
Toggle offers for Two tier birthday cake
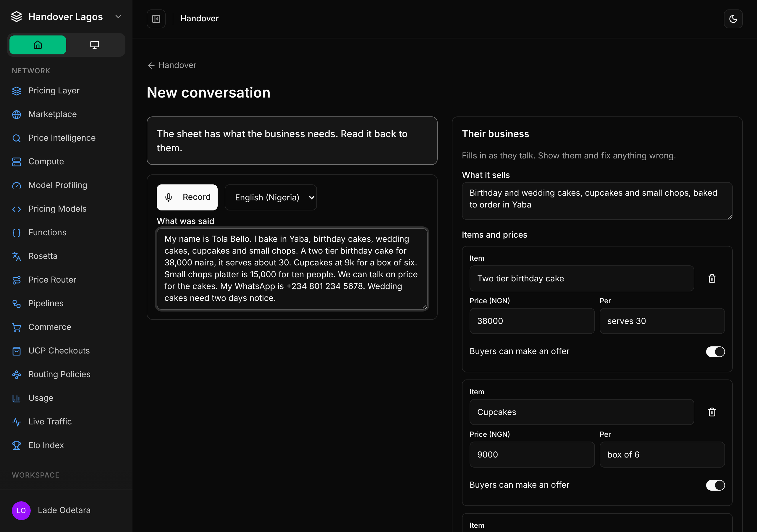715,352
